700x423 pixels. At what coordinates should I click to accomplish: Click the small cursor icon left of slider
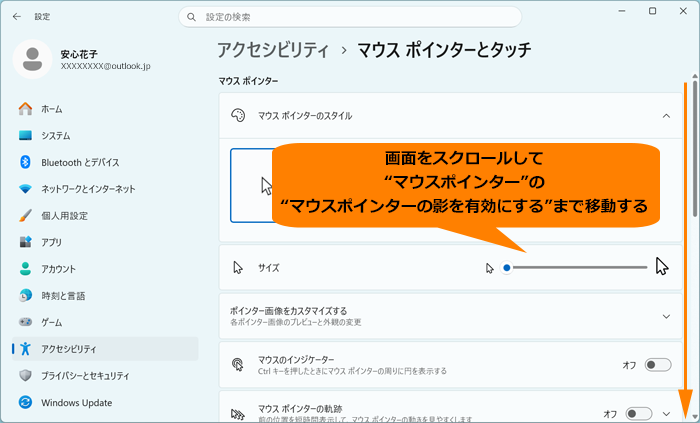tap(490, 268)
